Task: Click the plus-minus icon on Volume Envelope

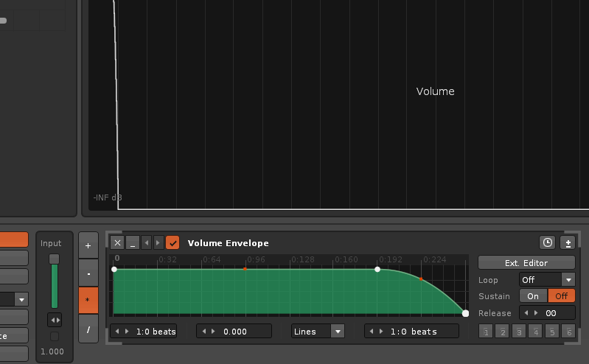Action: (x=568, y=242)
